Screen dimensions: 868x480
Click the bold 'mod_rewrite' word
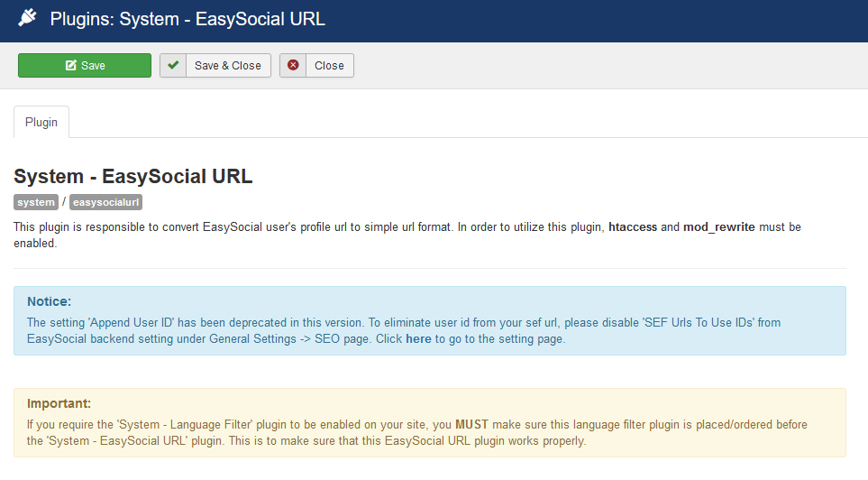pyautogui.click(x=719, y=226)
